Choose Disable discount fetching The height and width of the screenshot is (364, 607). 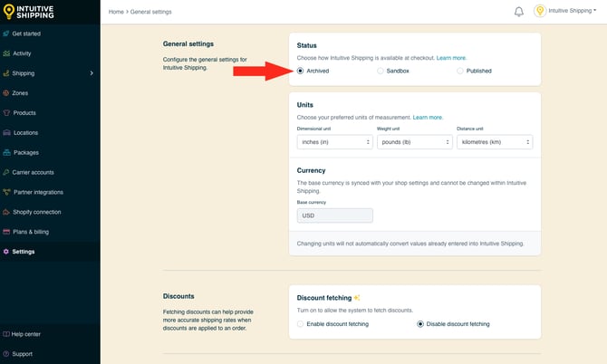click(x=420, y=324)
